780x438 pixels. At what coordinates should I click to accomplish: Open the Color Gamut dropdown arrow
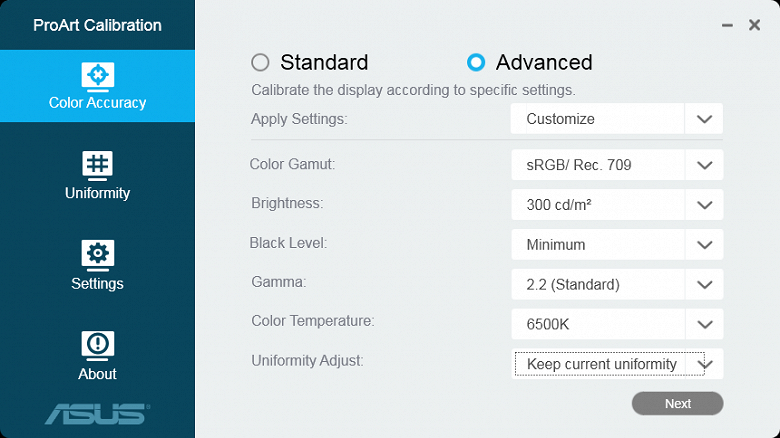(x=704, y=165)
